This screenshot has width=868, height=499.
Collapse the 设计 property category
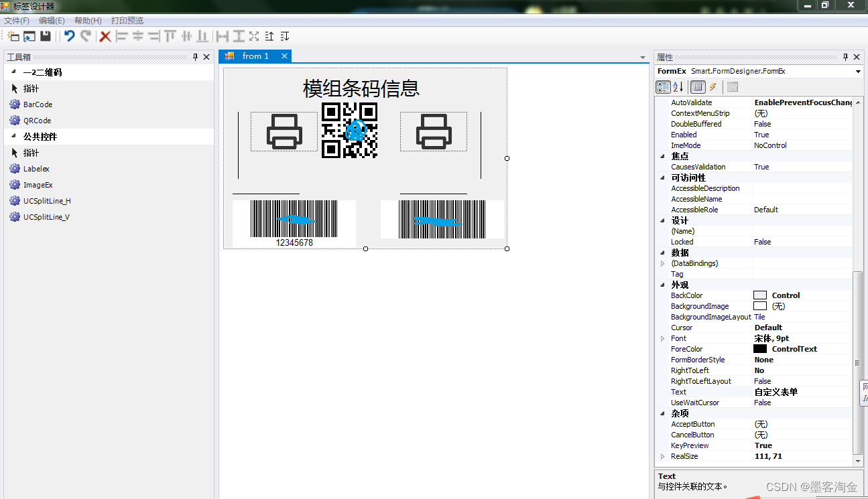point(663,220)
